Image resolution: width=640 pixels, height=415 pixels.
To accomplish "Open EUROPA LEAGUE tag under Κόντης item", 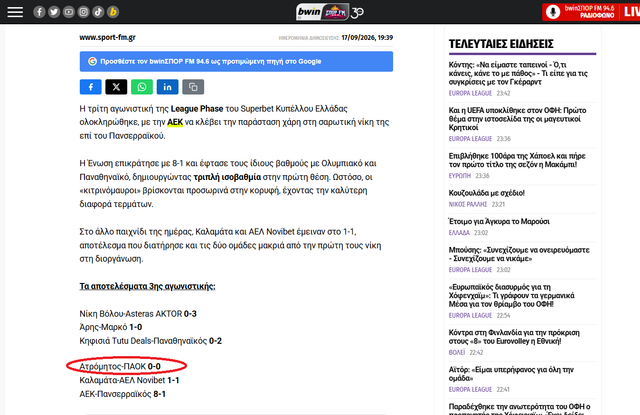I will [470, 93].
